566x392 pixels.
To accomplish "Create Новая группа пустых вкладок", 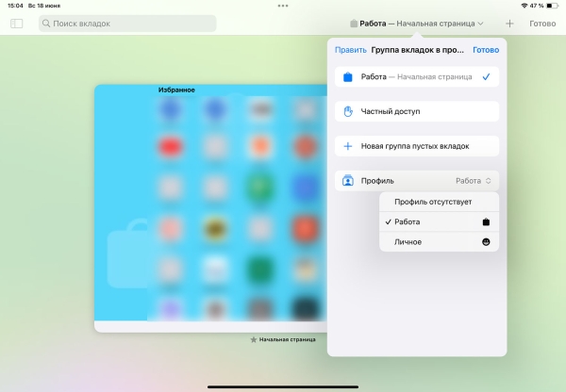I will (416, 146).
